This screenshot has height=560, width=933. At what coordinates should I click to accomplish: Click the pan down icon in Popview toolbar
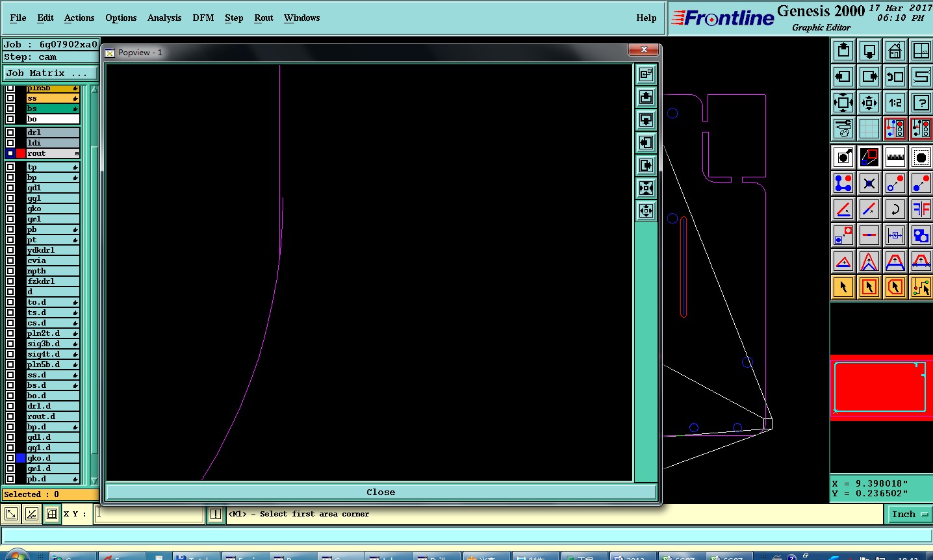(x=646, y=120)
